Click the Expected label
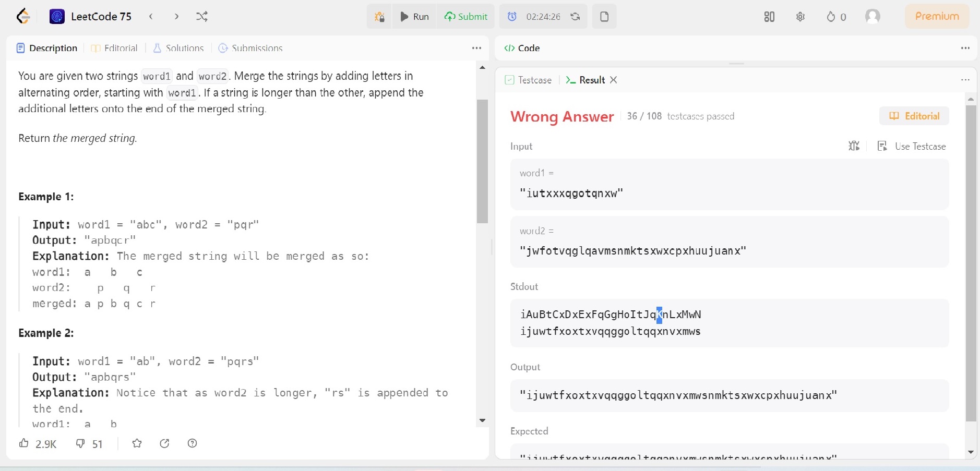This screenshot has width=980, height=471. pos(529,431)
